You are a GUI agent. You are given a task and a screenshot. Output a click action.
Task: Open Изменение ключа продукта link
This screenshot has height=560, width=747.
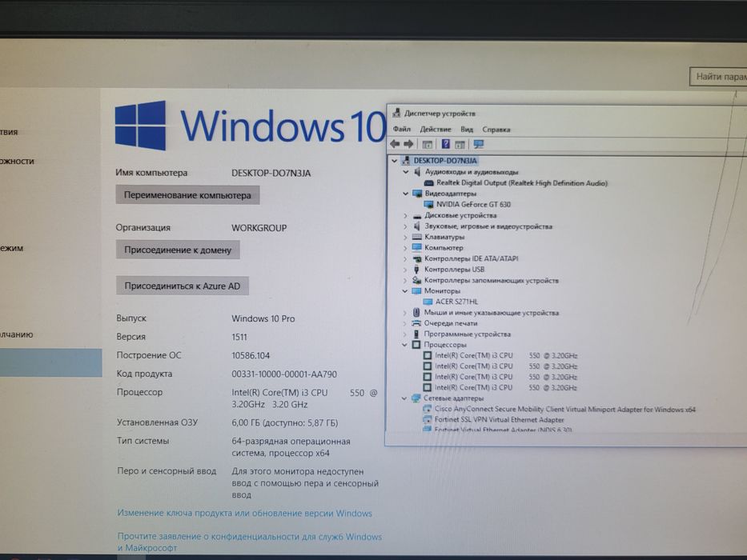tap(244, 514)
